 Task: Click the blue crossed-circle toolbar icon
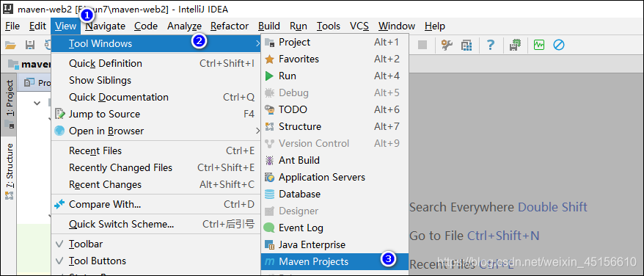tap(559, 45)
